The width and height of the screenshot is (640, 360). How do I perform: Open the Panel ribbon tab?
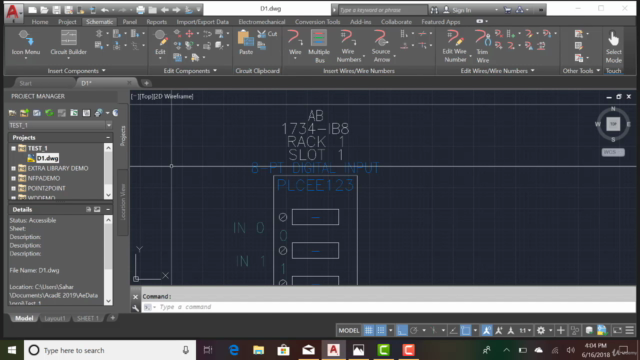click(x=129, y=22)
